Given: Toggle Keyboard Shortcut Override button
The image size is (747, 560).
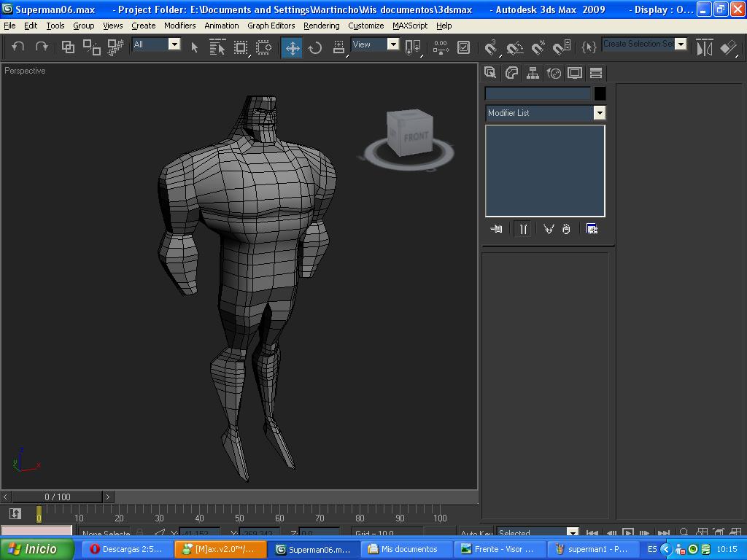Looking at the screenshot, I should pyautogui.click(x=463, y=48).
